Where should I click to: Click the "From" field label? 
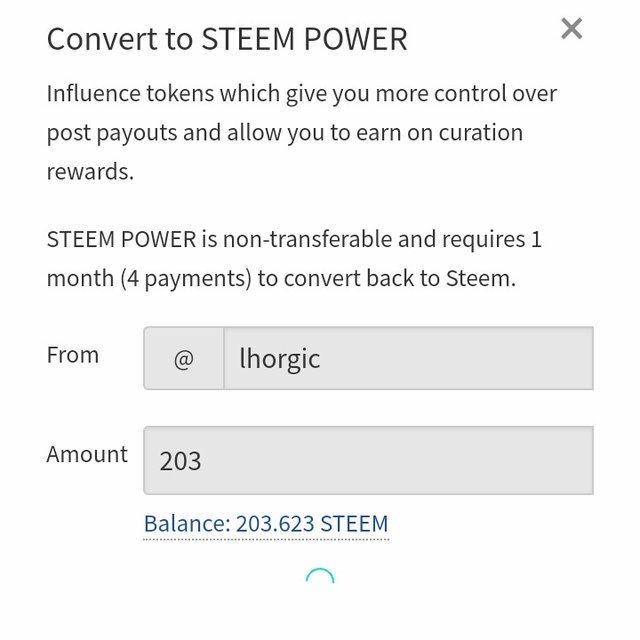73,355
